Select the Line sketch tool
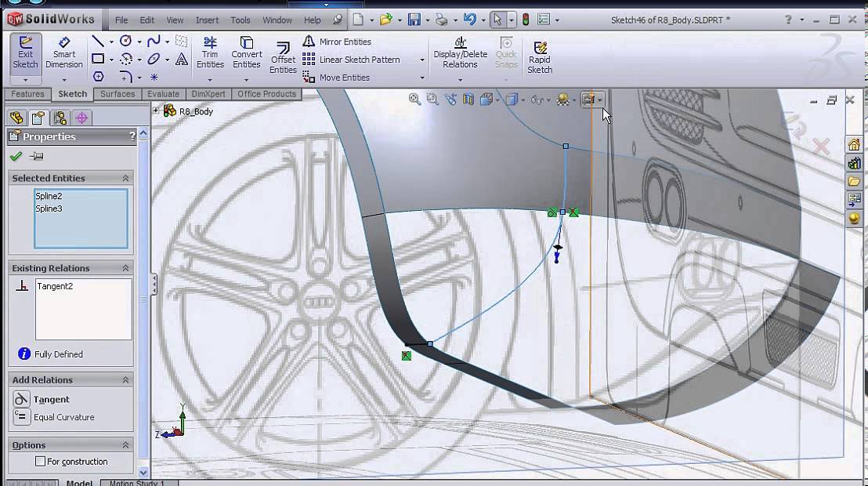Image resolution: width=868 pixels, height=486 pixels. pos(98,41)
